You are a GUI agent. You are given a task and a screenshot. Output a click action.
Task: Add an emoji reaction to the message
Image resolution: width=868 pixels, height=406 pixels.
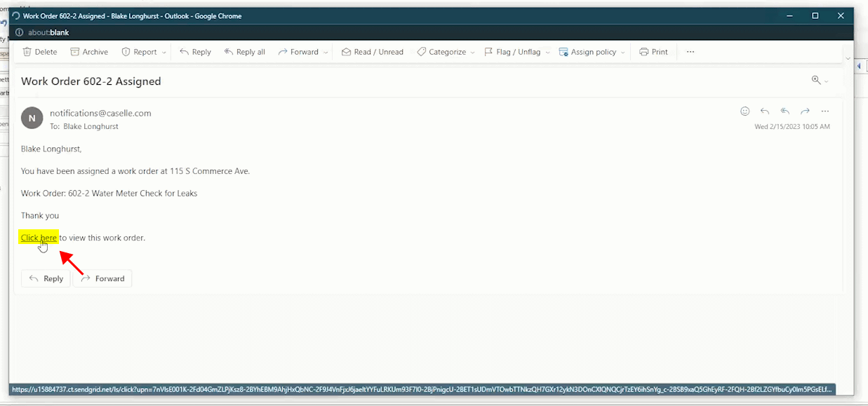coord(745,111)
